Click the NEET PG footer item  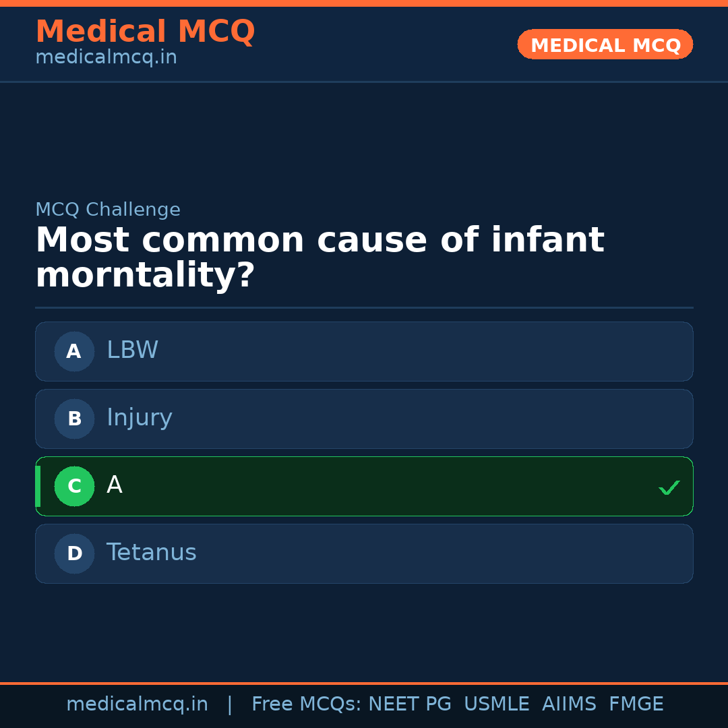(x=409, y=704)
